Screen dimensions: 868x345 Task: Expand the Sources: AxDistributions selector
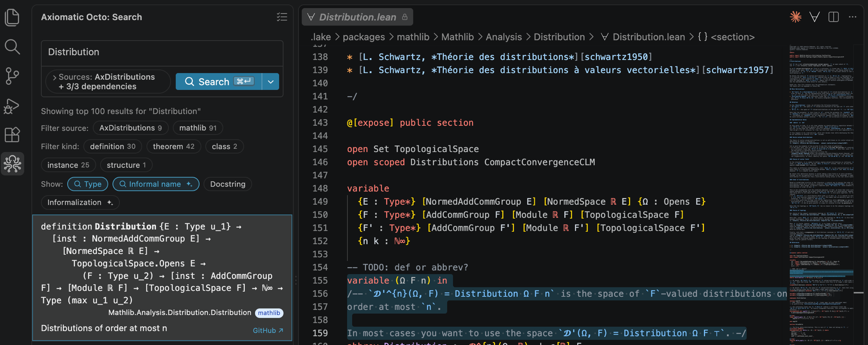click(x=108, y=82)
